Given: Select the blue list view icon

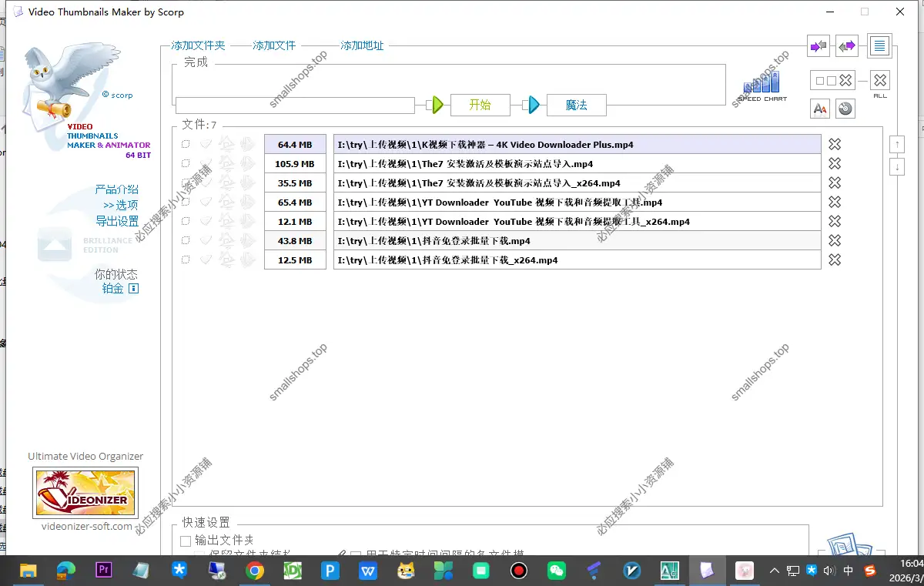Looking at the screenshot, I should click(879, 46).
